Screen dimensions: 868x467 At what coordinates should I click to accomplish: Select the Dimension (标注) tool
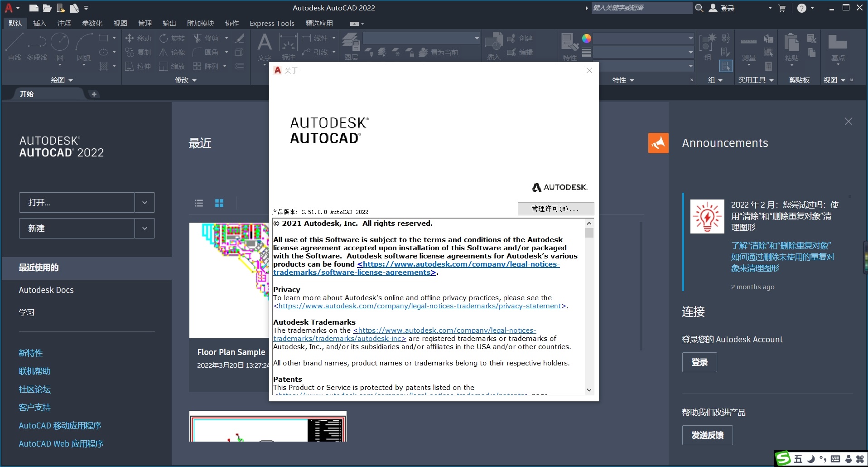pyautogui.click(x=288, y=46)
